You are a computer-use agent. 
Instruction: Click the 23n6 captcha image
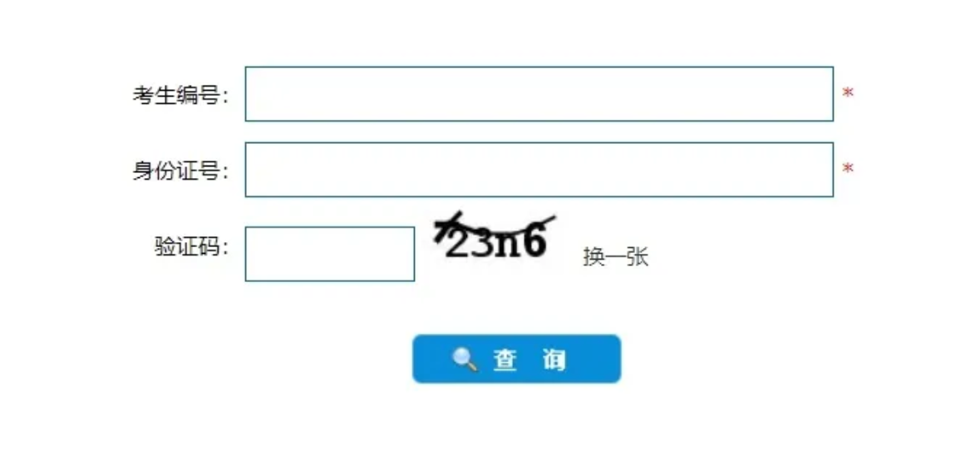tap(495, 235)
